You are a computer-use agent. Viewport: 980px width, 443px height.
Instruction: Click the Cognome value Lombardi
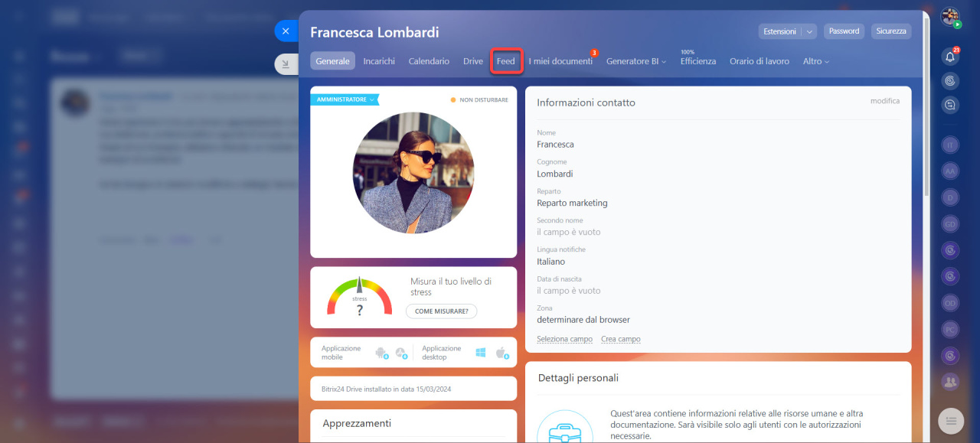[x=555, y=174]
